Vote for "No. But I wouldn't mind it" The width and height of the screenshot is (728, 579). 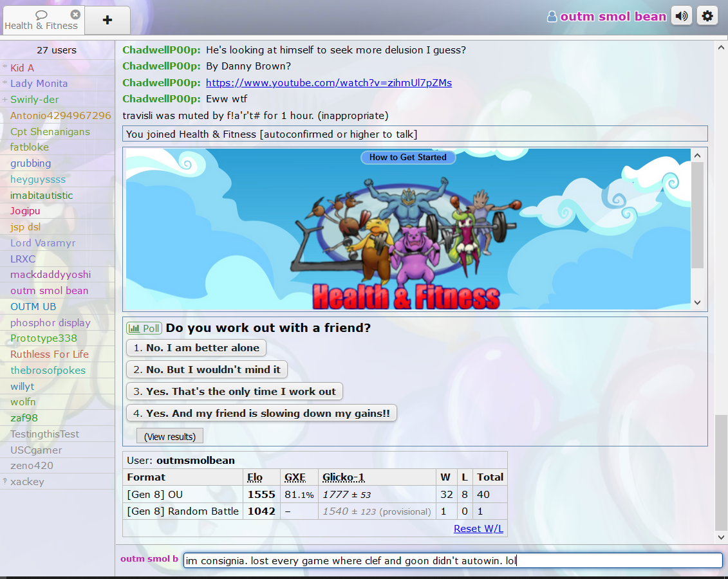coord(207,370)
